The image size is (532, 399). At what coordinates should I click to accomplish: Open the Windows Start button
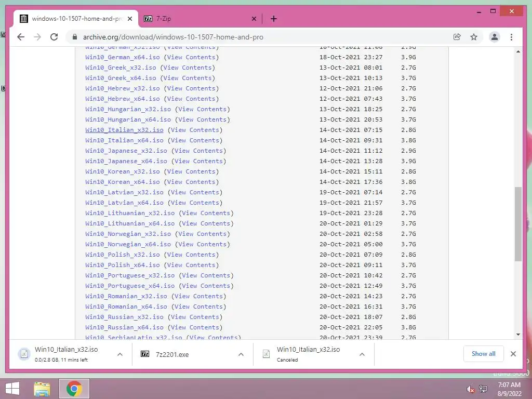pyautogui.click(x=12, y=389)
